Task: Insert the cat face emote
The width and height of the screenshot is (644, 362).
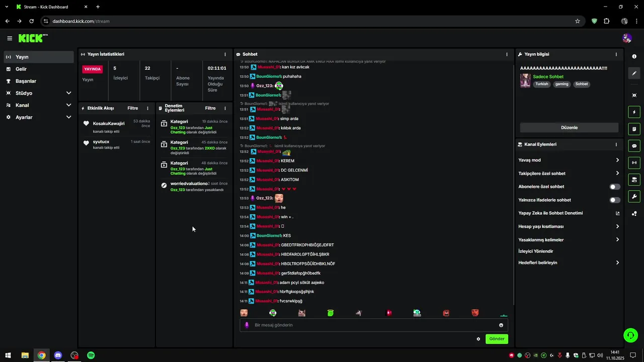Action: (302, 313)
